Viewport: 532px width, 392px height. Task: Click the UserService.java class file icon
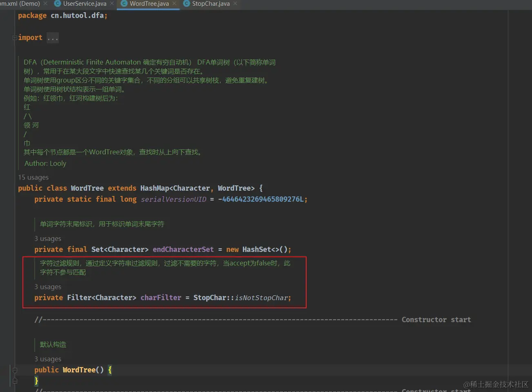click(x=58, y=4)
